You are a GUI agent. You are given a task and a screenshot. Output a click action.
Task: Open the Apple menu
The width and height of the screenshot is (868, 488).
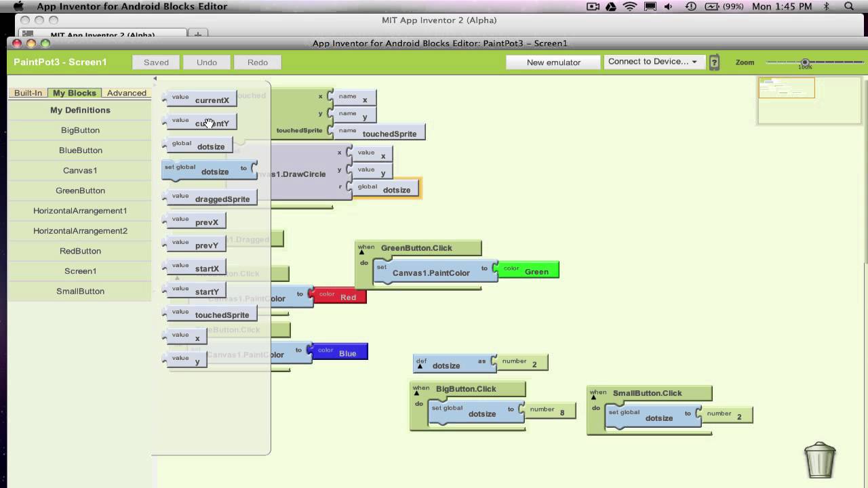18,6
